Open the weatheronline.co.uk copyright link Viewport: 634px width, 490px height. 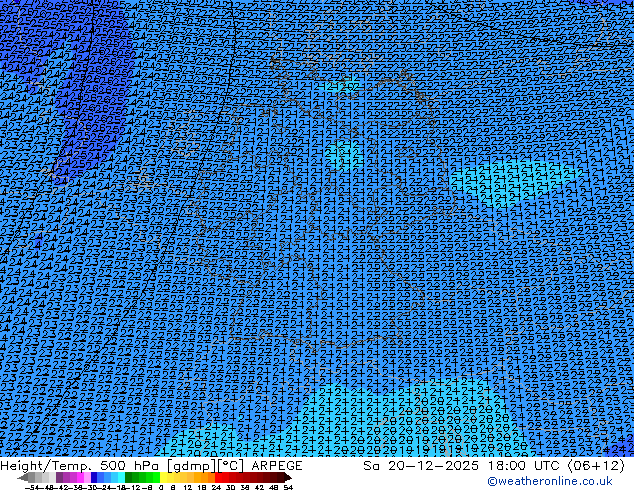point(550,481)
